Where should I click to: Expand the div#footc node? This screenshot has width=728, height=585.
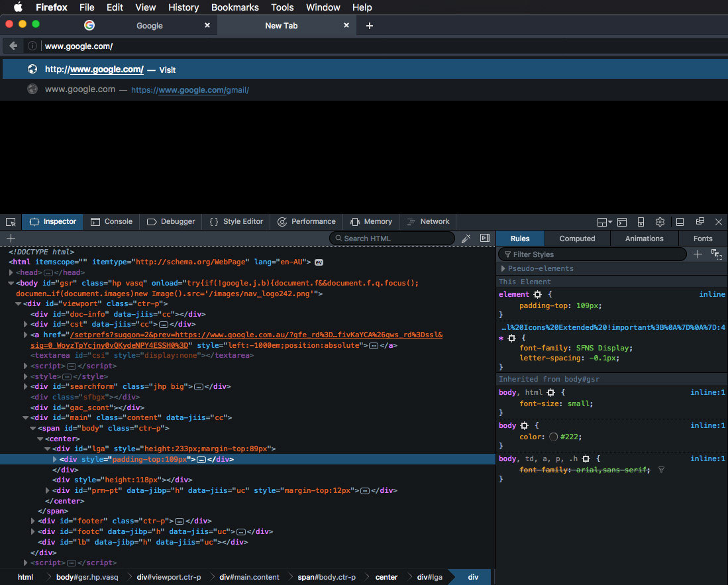(32, 531)
